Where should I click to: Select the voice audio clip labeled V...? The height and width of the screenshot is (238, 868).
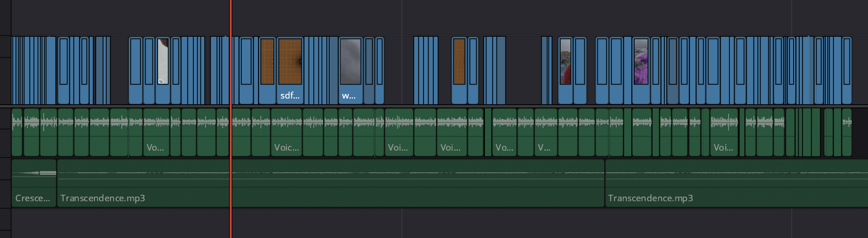coord(546,139)
